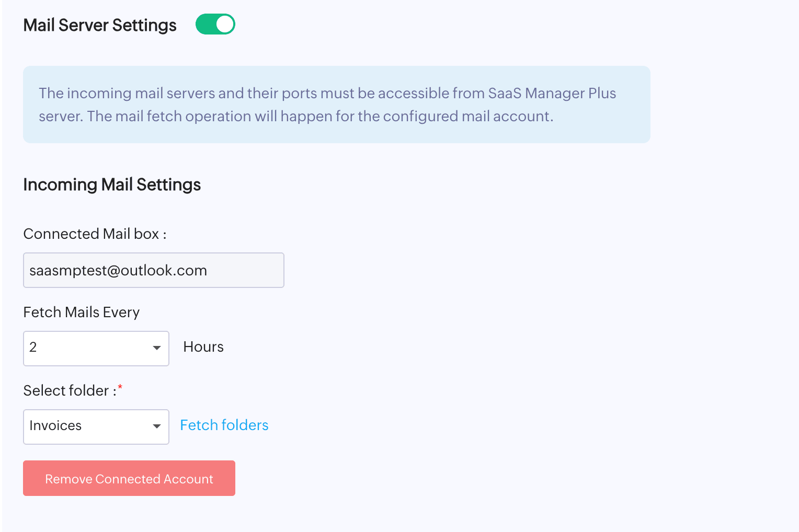The image size is (799, 532).
Task: Click the arrow beside the value 2
Action: [x=156, y=348]
